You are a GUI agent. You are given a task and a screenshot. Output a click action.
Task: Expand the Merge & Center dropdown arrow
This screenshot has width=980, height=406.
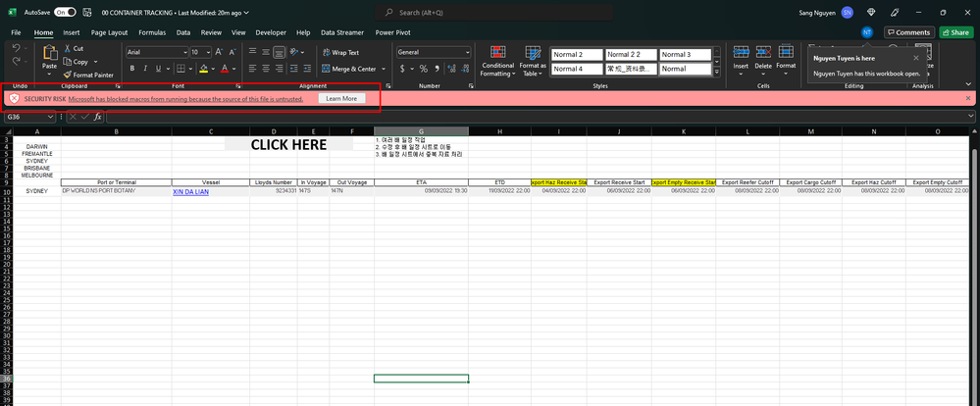point(384,69)
